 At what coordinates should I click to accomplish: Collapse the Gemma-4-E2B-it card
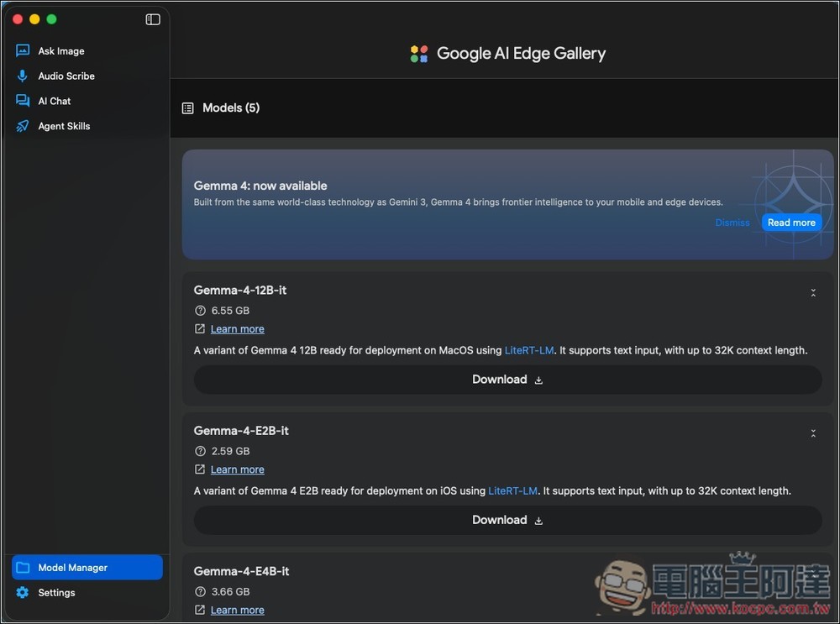click(x=812, y=433)
